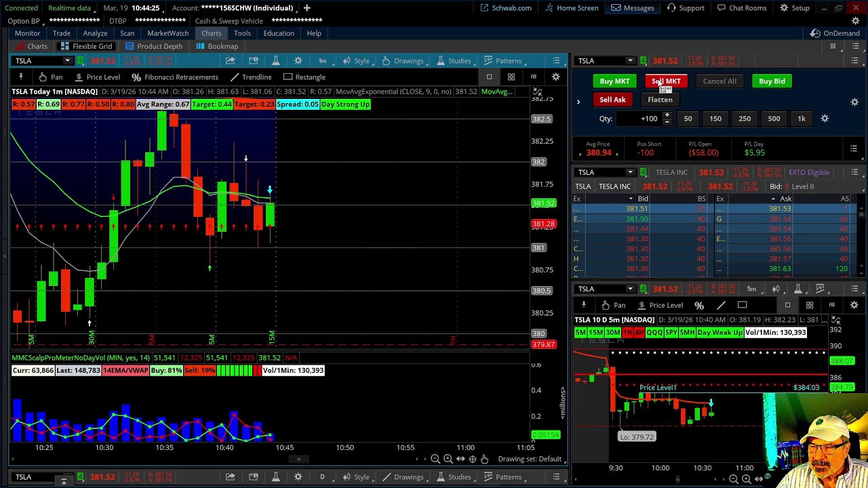The image size is (868, 488).
Task: Open OnDemand mode
Action: [836, 33]
